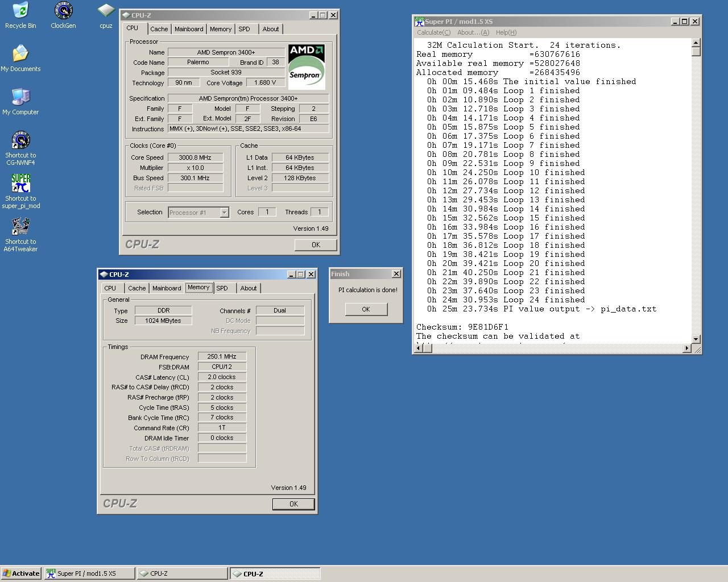This screenshot has height=582, width=728.
Task: Open the Recycle Bin desktop icon
Action: 20,15
